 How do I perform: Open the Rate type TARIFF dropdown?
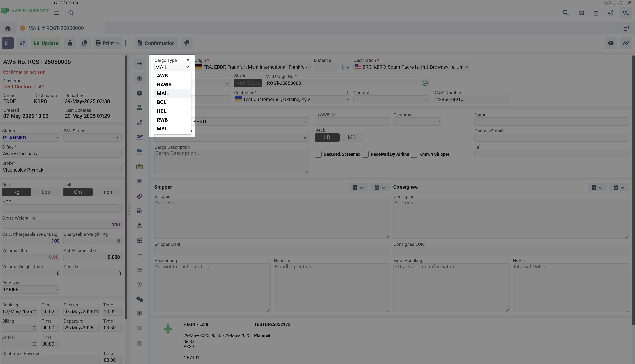click(x=31, y=289)
